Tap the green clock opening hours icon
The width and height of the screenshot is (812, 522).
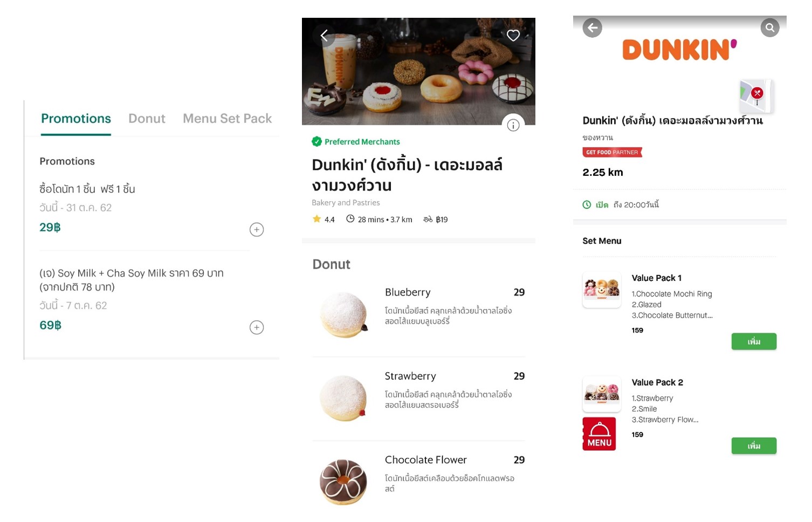click(587, 205)
